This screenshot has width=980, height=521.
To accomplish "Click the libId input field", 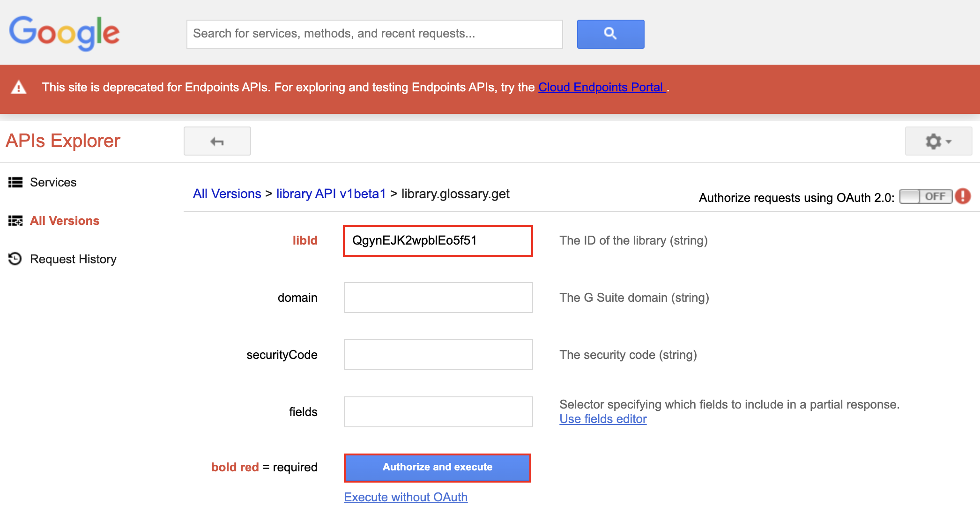I will tap(438, 241).
